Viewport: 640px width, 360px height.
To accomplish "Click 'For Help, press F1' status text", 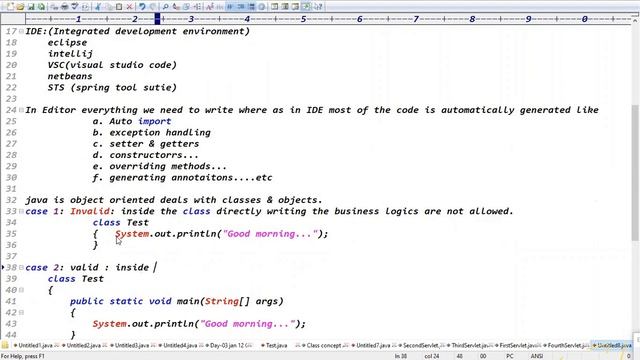I will (22, 356).
